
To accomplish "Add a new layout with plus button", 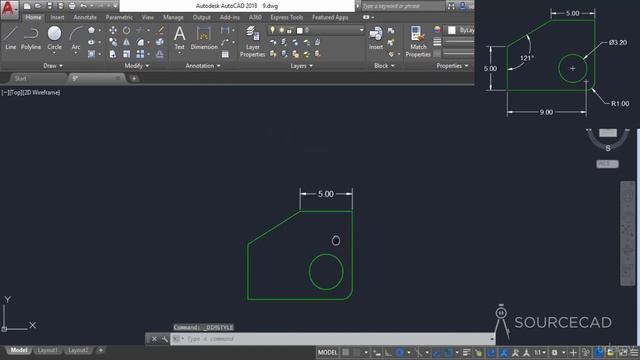I will tap(100, 350).
